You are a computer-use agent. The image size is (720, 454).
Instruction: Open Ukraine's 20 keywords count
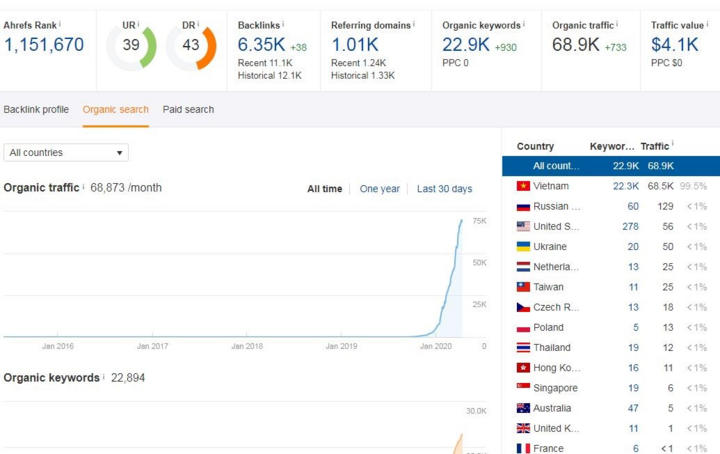[633, 247]
